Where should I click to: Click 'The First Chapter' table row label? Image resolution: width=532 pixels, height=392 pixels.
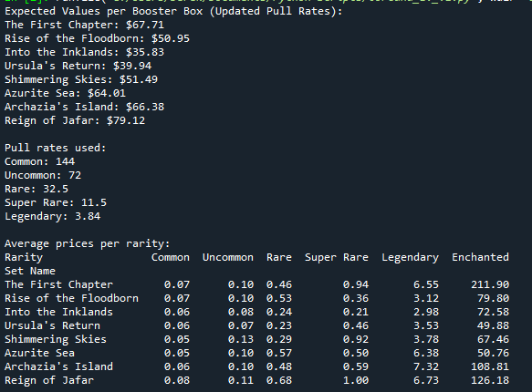point(58,284)
